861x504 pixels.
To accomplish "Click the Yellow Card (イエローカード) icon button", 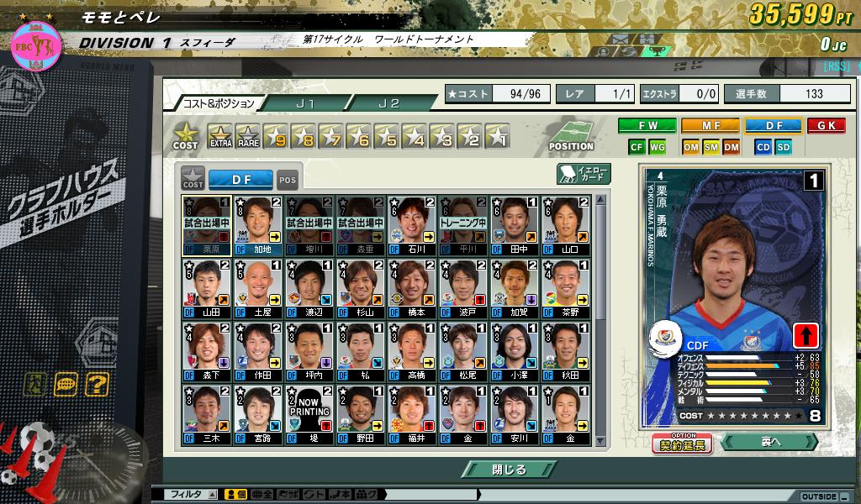I will [583, 175].
